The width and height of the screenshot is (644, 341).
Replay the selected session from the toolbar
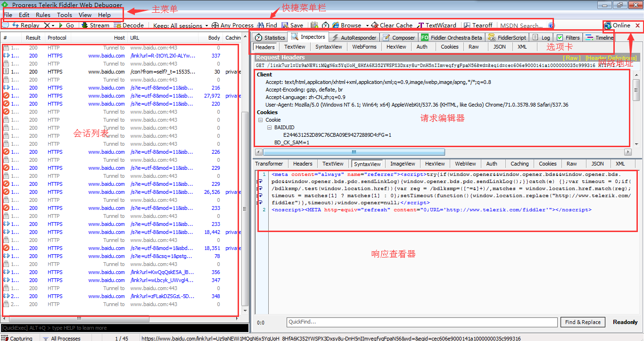pyautogui.click(x=26, y=25)
